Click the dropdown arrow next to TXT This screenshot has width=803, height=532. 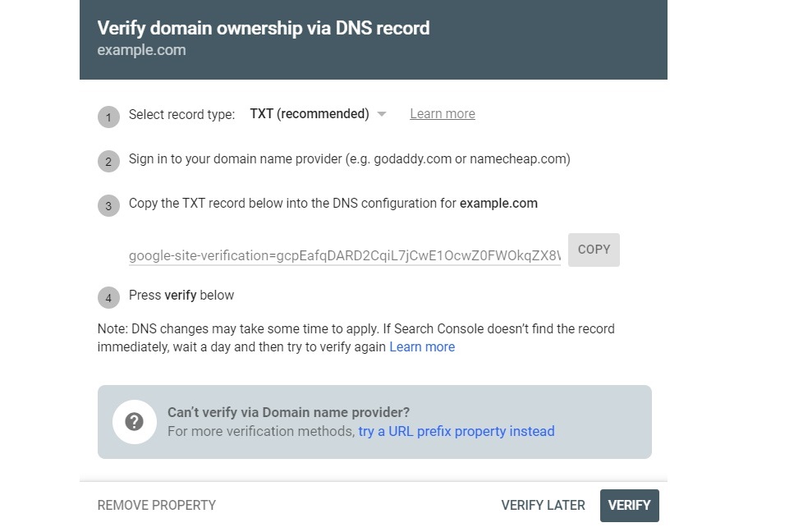click(381, 115)
